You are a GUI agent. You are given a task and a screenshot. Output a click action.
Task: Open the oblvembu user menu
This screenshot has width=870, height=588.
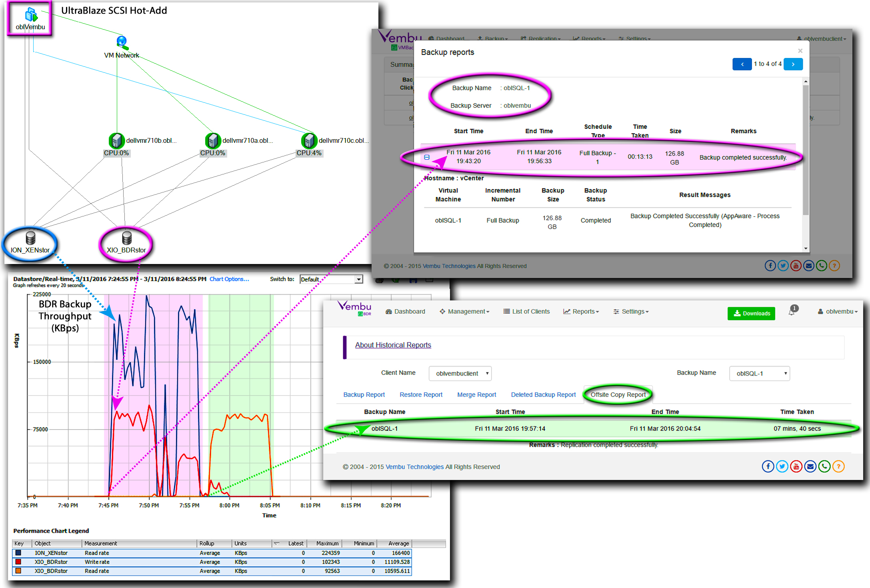[838, 312]
